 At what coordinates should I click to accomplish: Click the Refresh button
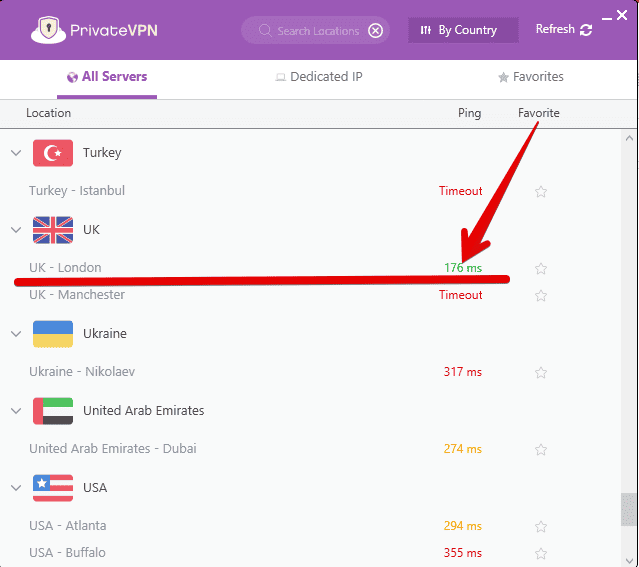tap(564, 29)
